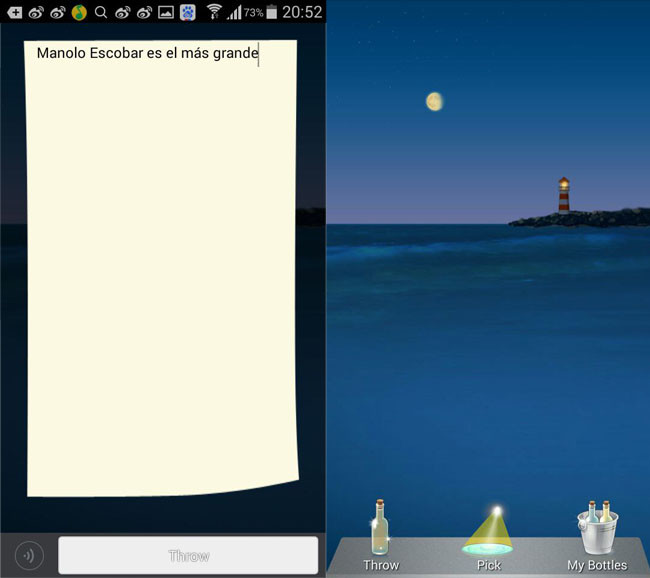This screenshot has width=650, height=578.
Task: Click into the paper note text area
Action: 162,268
